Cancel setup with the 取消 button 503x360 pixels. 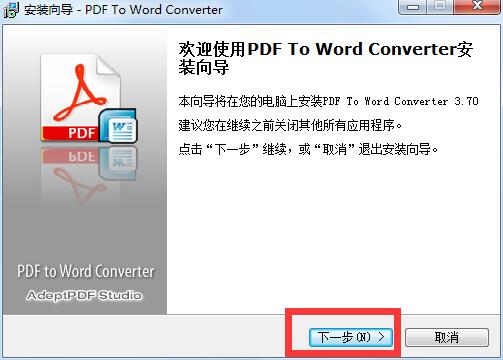click(x=447, y=337)
